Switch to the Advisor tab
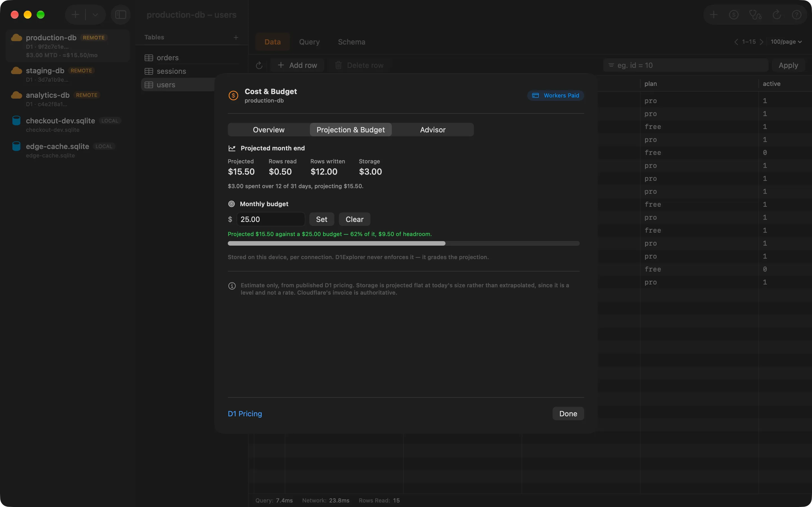This screenshot has height=507, width=812. [433, 130]
